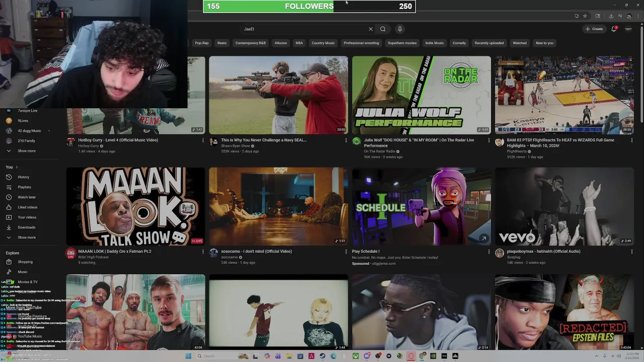Open FlightReacts channel link
This screenshot has width=644, height=362.
pyautogui.click(x=517, y=151)
